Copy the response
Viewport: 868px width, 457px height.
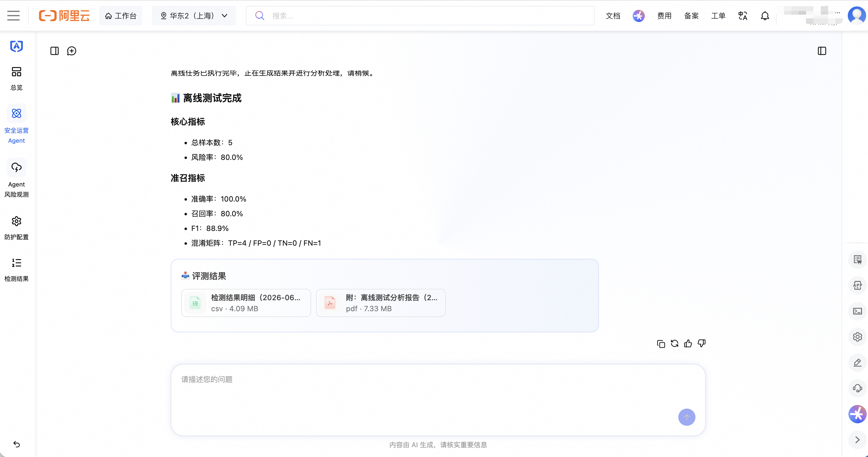661,343
